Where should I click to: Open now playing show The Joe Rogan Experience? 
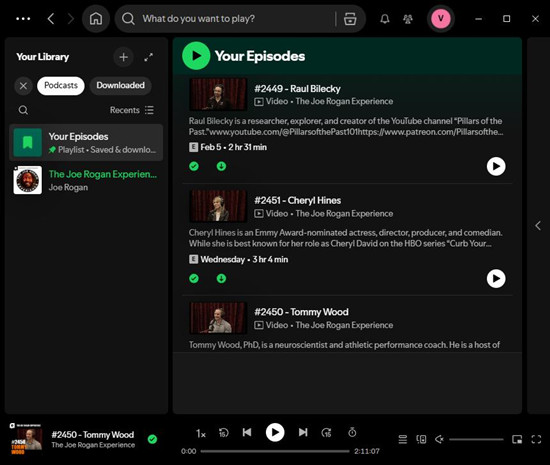pos(93,445)
